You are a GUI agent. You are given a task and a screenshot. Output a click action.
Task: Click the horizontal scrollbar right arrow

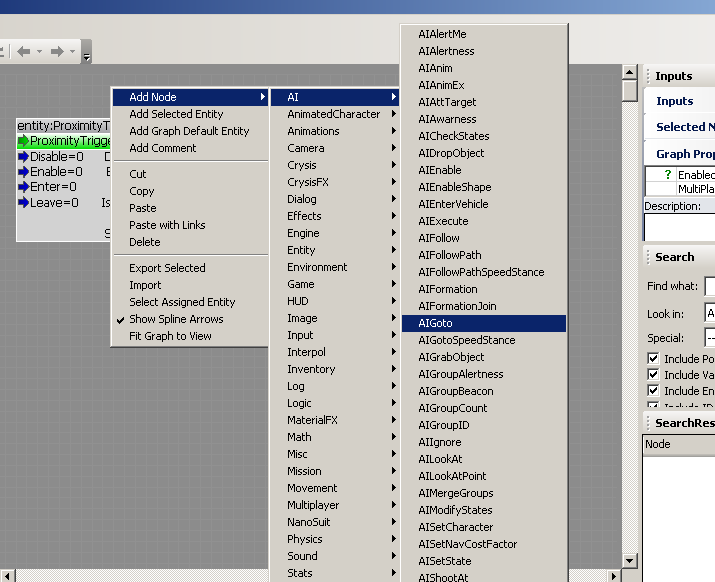pos(614,576)
